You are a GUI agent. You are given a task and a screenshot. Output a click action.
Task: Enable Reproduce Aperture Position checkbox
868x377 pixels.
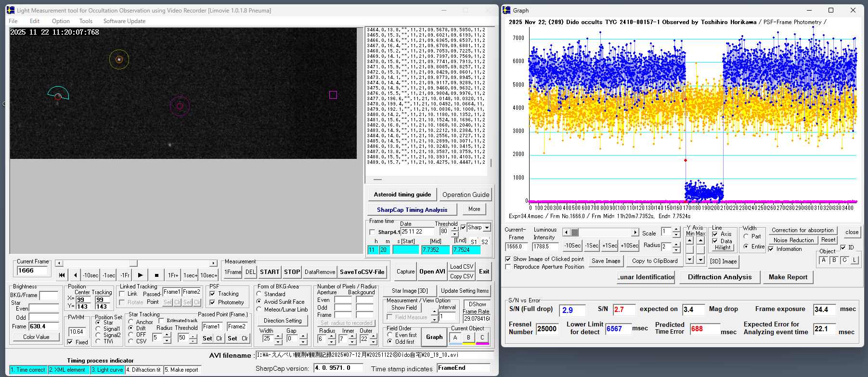(508, 267)
